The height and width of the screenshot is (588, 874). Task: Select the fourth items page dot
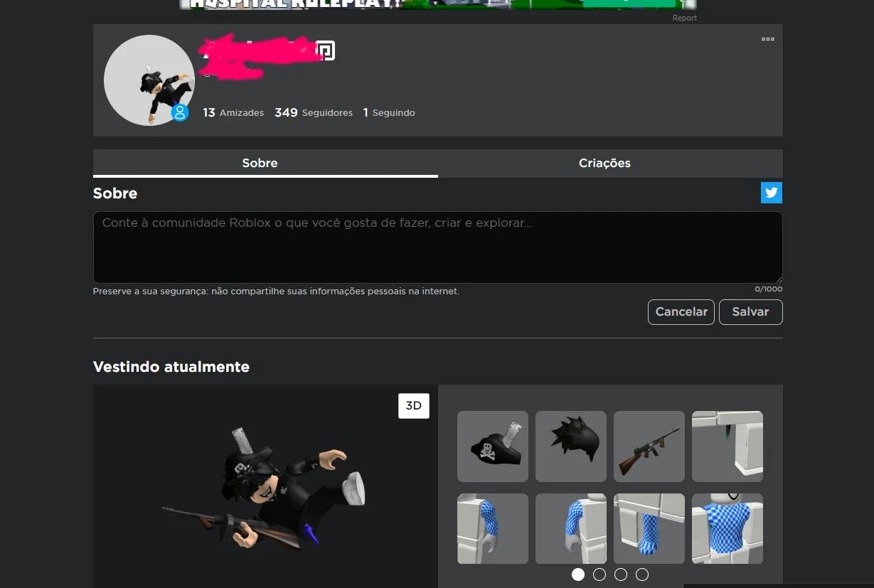pyautogui.click(x=642, y=574)
